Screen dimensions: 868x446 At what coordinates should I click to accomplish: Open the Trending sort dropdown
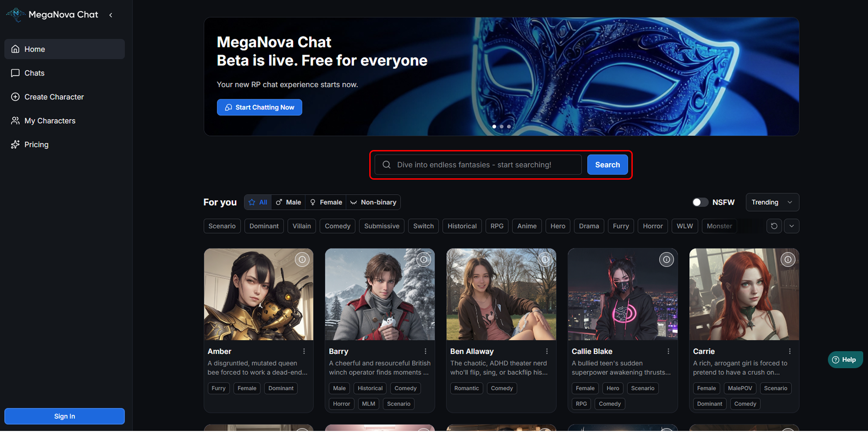(x=772, y=202)
